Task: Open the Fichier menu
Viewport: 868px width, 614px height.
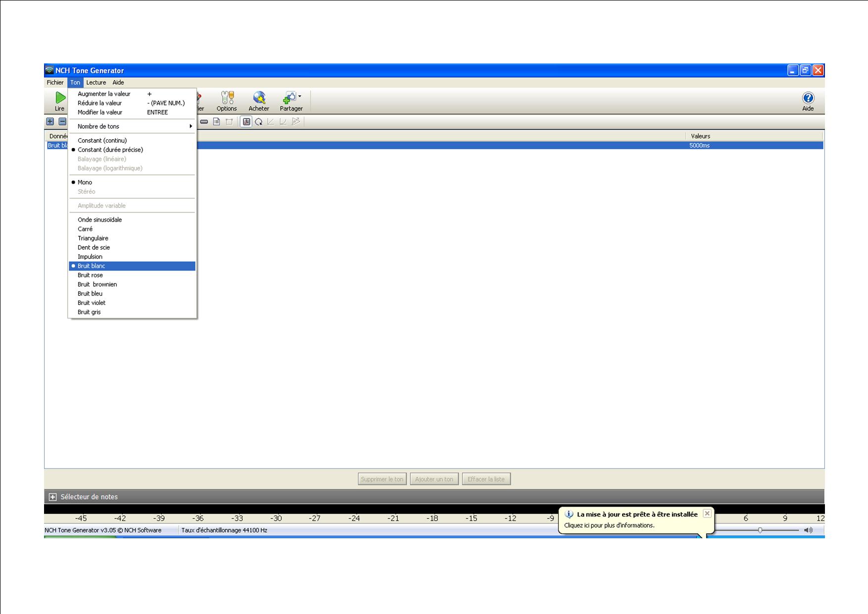Action: (x=55, y=83)
